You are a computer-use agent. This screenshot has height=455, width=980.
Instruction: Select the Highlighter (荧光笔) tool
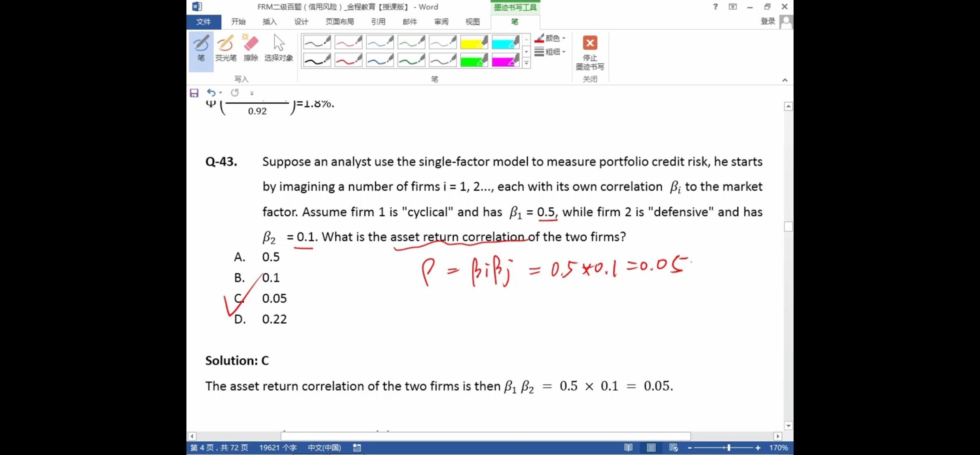click(226, 49)
